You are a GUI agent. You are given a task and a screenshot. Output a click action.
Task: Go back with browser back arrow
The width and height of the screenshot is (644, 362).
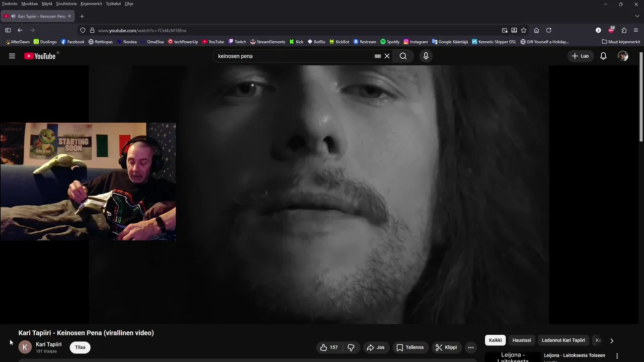coord(20,30)
